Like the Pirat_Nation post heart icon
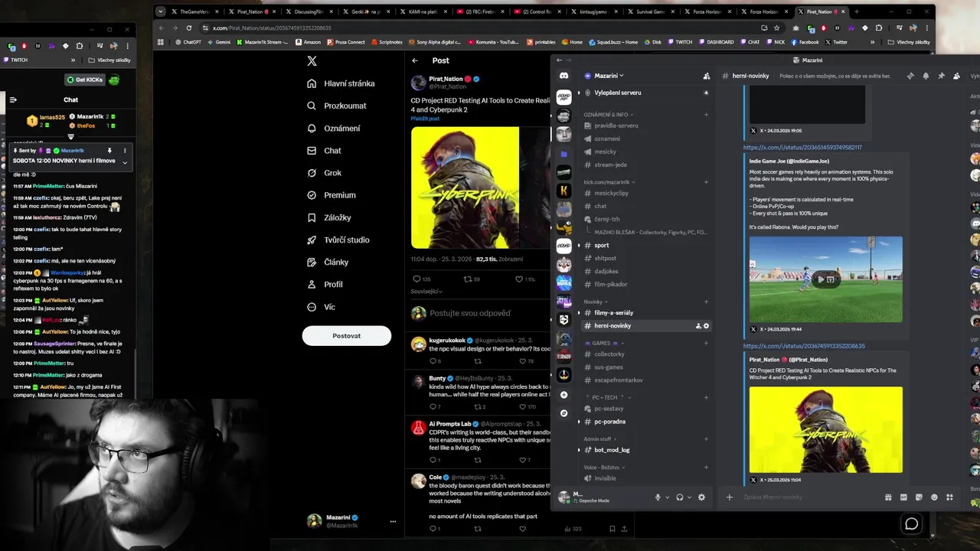 519,279
